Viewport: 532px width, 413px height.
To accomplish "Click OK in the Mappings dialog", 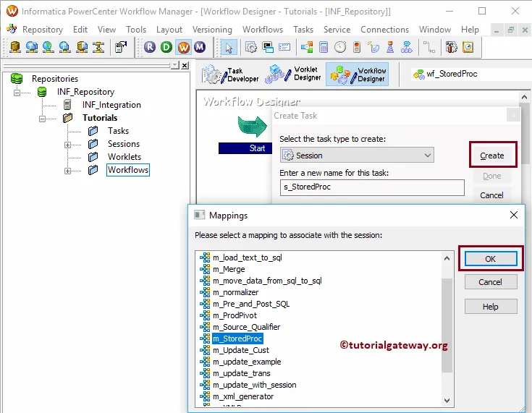I will pyautogui.click(x=491, y=259).
